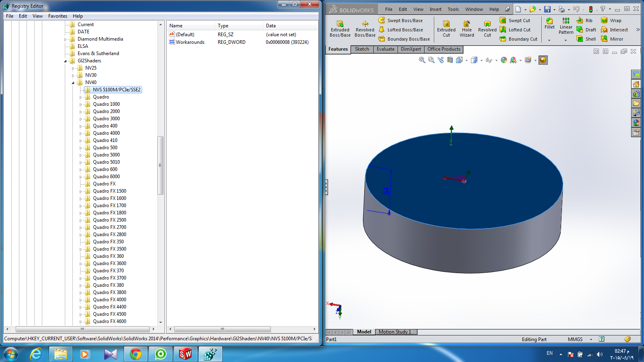Select the Revolved Cut tool
The height and width of the screenshot is (362, 644).
[x=487, y=29]
